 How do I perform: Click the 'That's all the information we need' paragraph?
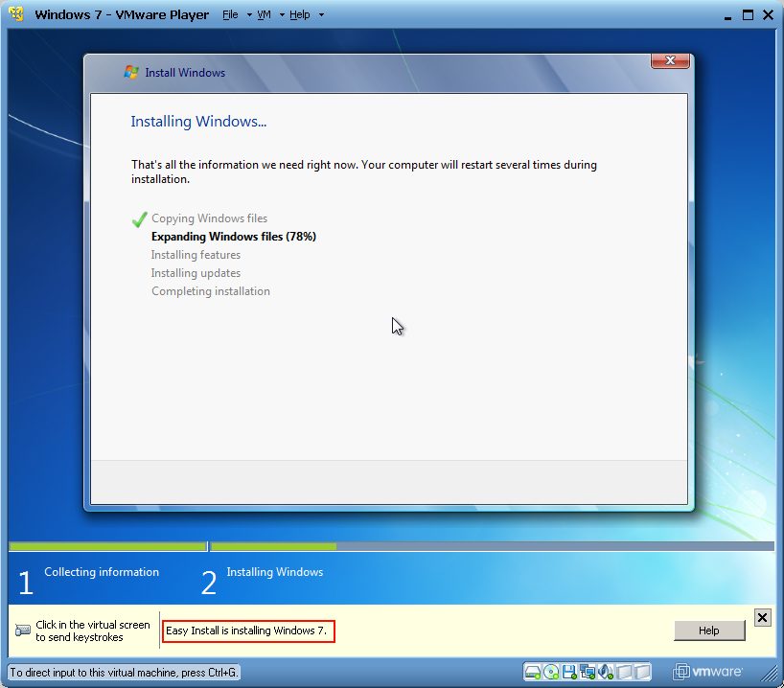point(364,172)
